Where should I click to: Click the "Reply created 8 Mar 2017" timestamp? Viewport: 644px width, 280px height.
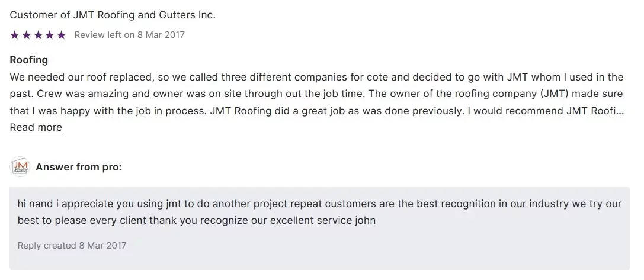72,245
